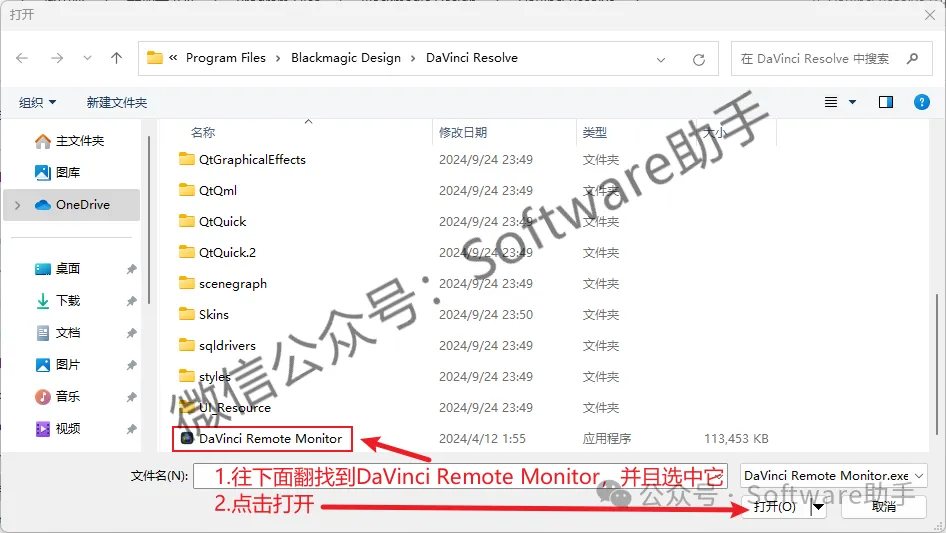The height and width of the screenshot is (533, 946).
Task: Go up one folder level
Action: 116,58
